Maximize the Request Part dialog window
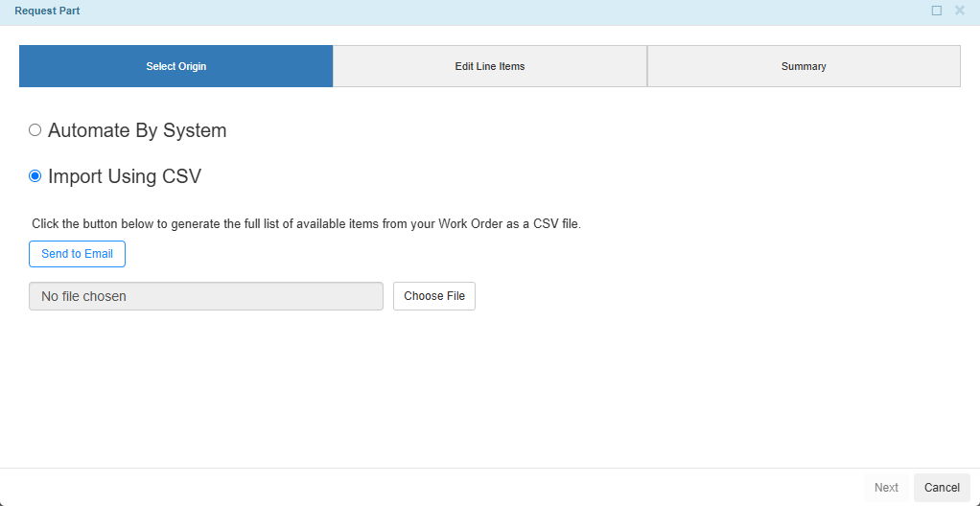The width and height of the screenshot is (980, 506). point(937,11)
